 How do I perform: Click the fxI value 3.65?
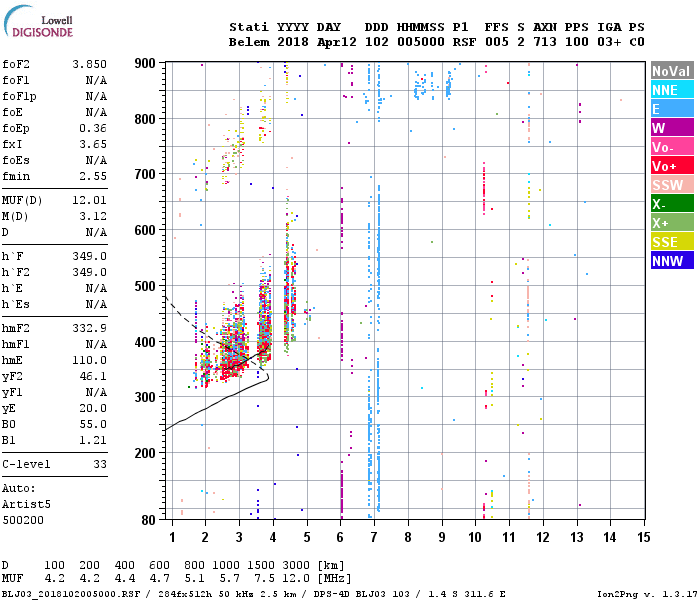[x=93, y=144]
